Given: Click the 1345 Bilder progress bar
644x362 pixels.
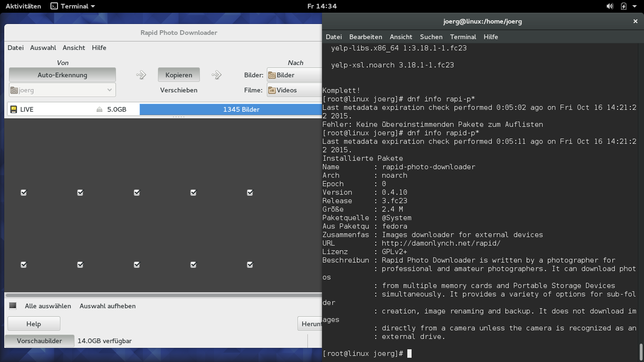Looking at the screenshot, I should 231,109.
